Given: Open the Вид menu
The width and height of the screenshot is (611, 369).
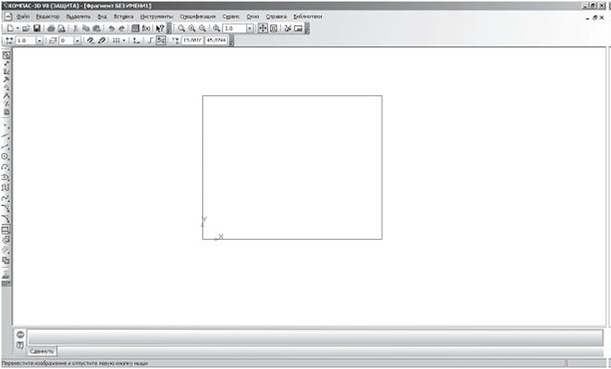Looking at the screenshot, I should [102, 17].
